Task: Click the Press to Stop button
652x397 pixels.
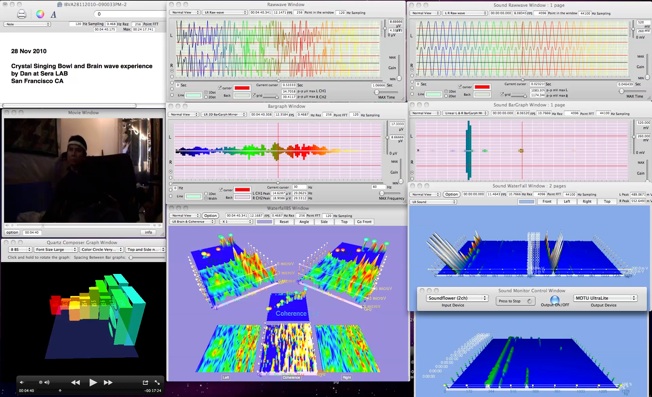Action: pyautogui.click(x=515, y=301)
